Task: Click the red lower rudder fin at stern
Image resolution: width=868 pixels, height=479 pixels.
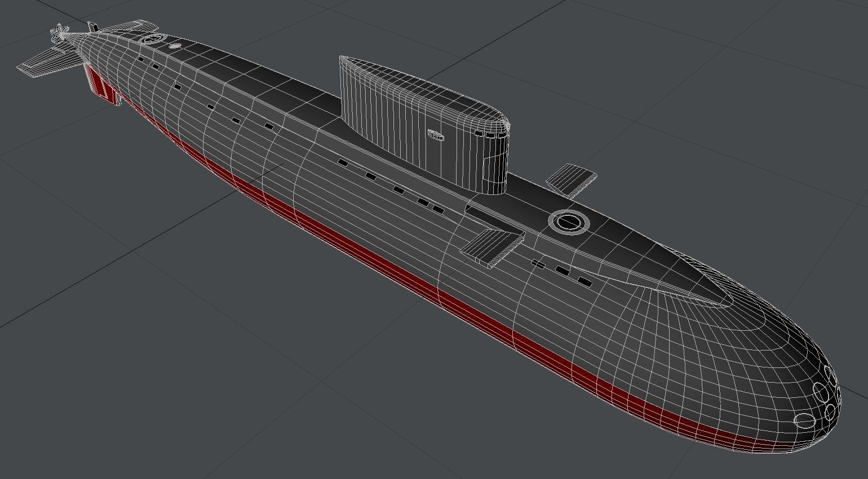Action: point(103,86)
